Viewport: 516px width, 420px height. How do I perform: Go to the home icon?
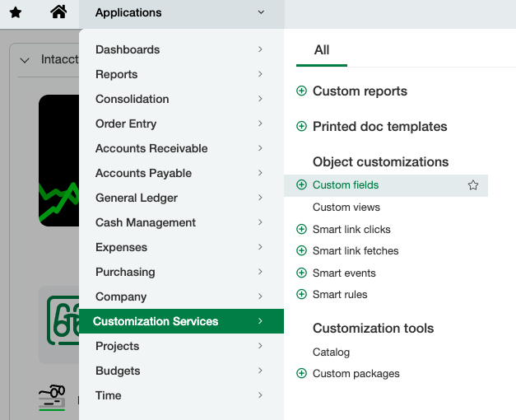pyautogui.click(x=58, y=12)
